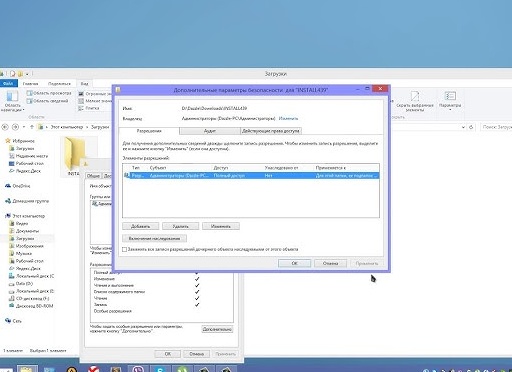
Task: Click Этот компьютер in the address path
Action: click(67, 127)
